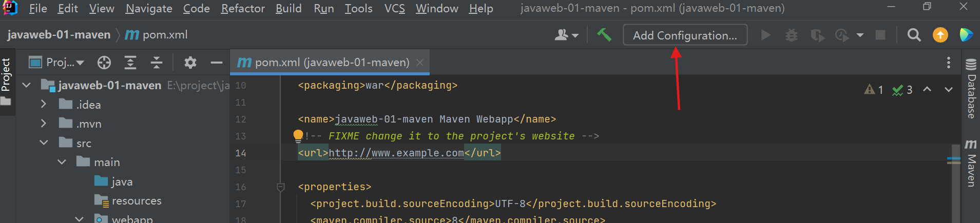Click the Profiler run icon

click(842, 35)
